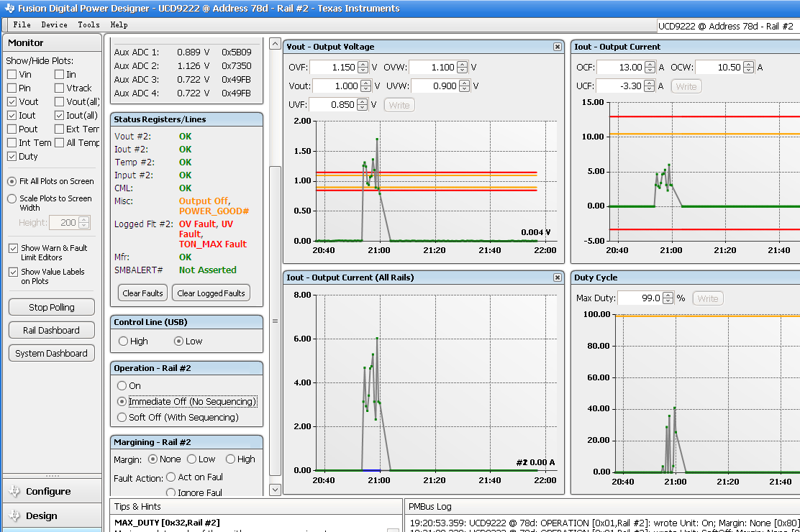Image resolution: width=800 pixels, height=532 pixels.
Task: Set Margin to None
Action: click(x=153, y=459)
